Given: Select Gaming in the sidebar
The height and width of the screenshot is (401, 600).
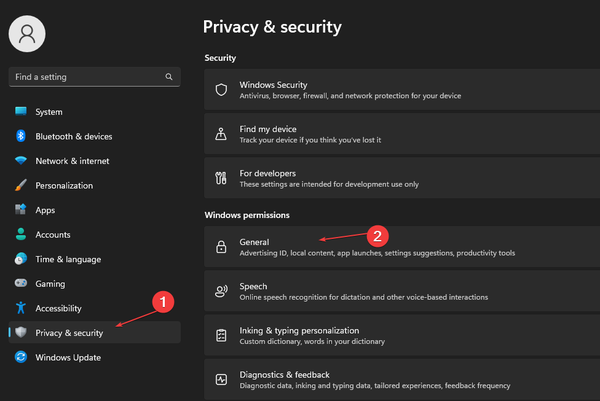Looking at the screenshot, I should 51,283.
